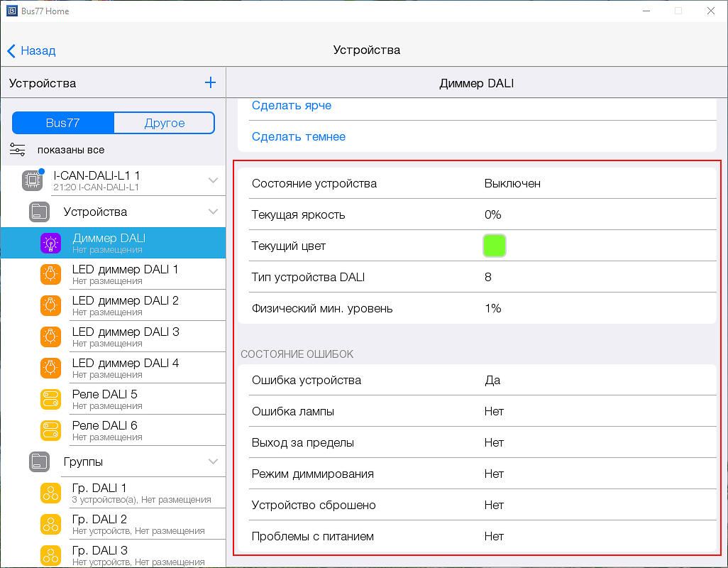Close the Bus77 Home window
The height and width of the screenshot is (568, 728).
710,11
